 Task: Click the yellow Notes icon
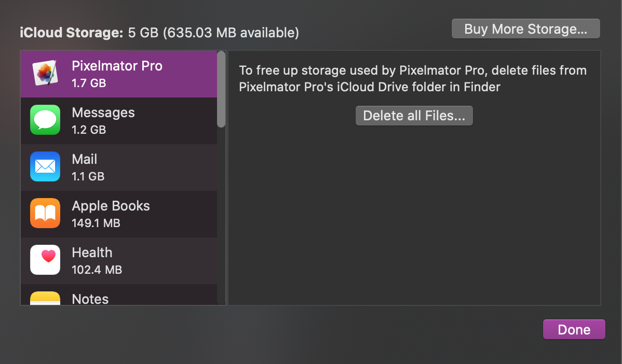(45, 298)
